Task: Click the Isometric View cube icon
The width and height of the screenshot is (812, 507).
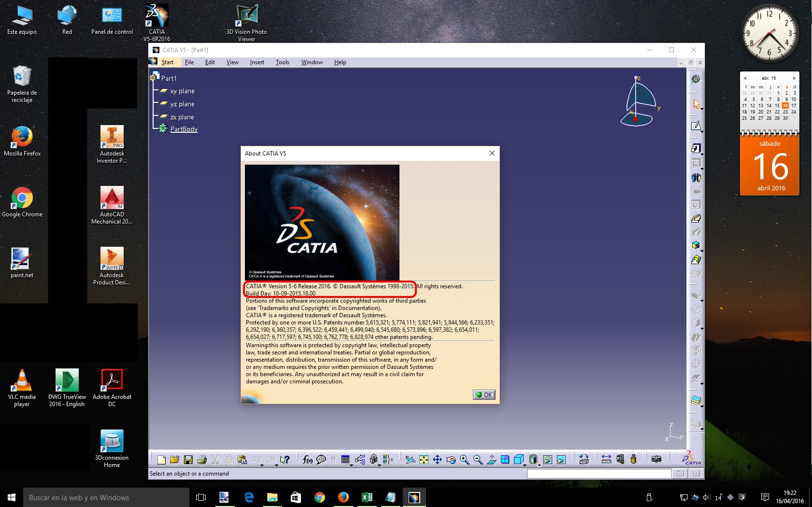Action: 518,460
